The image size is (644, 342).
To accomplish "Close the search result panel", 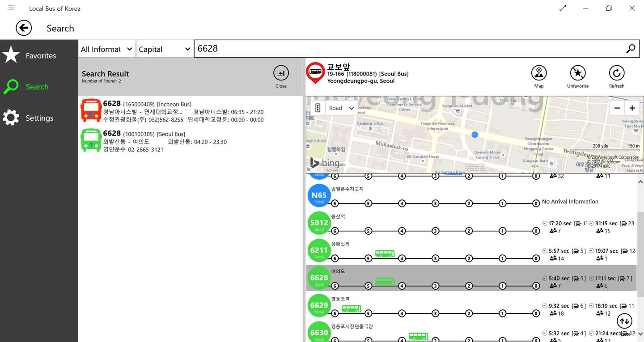I will pyautogui.click(x=281, y=76).
